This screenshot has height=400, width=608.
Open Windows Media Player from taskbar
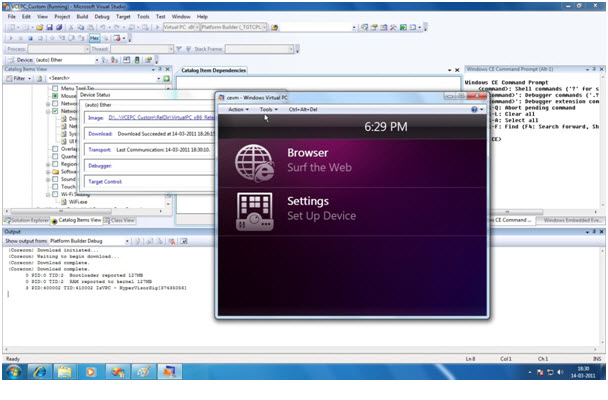tap(90, 372)
